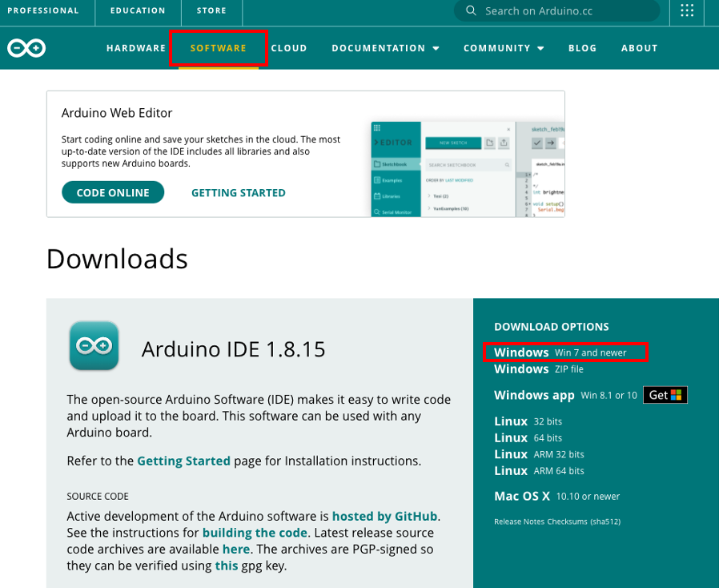This screenshot has height=588, width=719.
Task: Download Linux 32 bits
Action: (x=528, y=421)
